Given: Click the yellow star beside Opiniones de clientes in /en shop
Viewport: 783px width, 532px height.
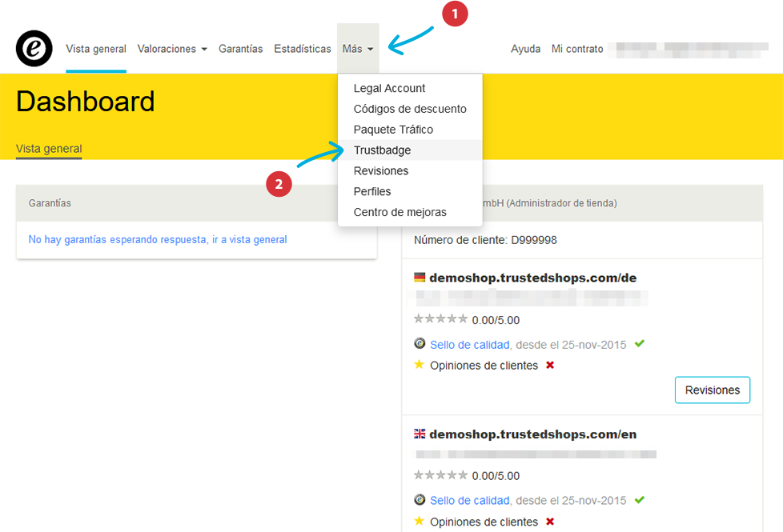Looking at the screenshot, I should [419, 521].
